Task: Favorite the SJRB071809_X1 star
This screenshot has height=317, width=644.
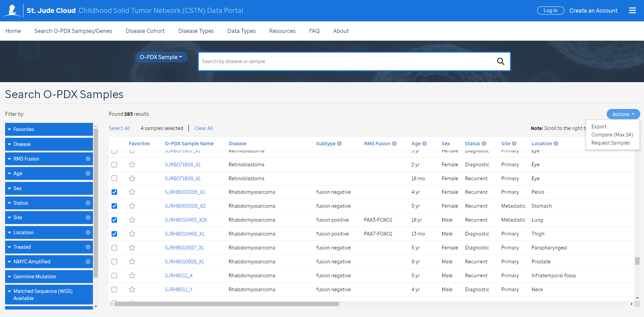Action: click(132, 179)
